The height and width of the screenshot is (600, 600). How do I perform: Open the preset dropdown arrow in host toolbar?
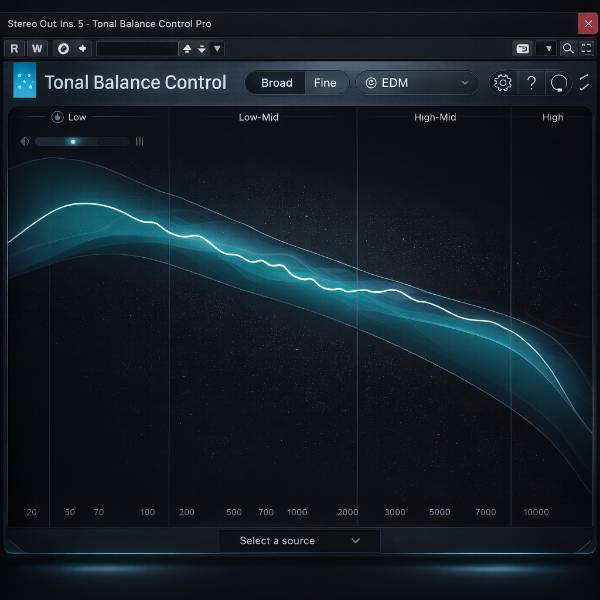coord(218,48)
